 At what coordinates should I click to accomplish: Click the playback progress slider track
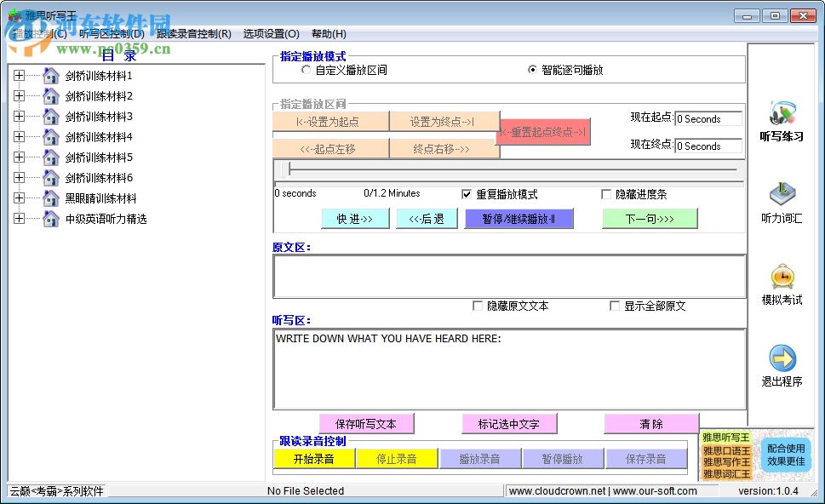(511, 169)
